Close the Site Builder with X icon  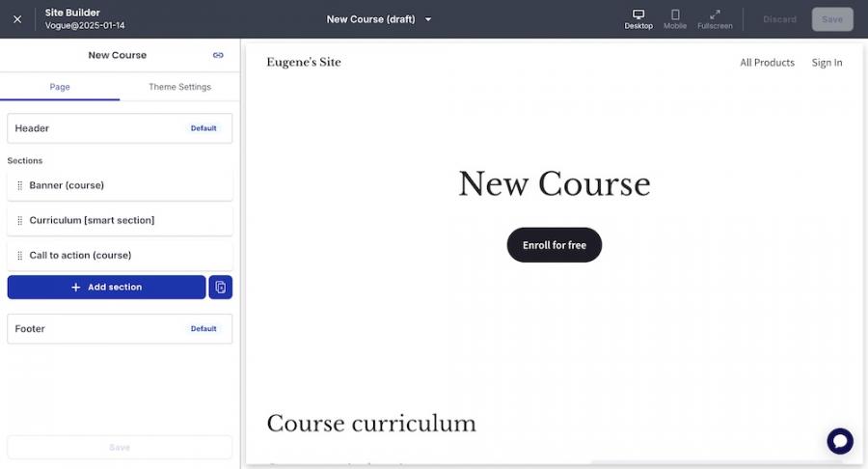pos(17,19)
